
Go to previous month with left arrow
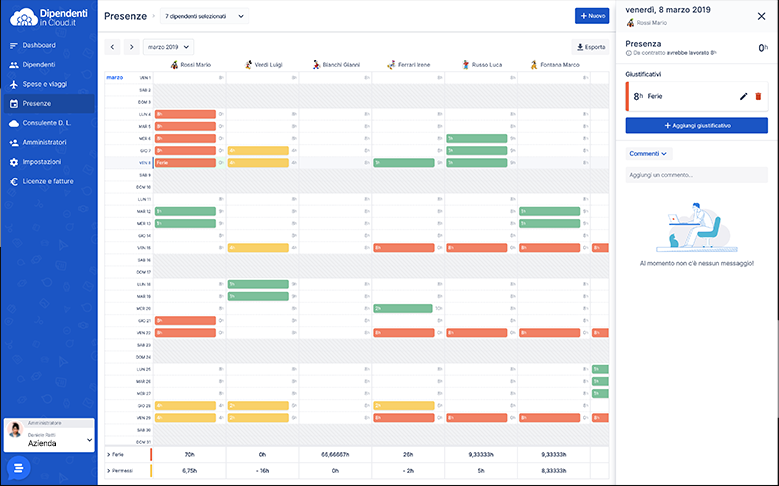[x=112, y=47]
